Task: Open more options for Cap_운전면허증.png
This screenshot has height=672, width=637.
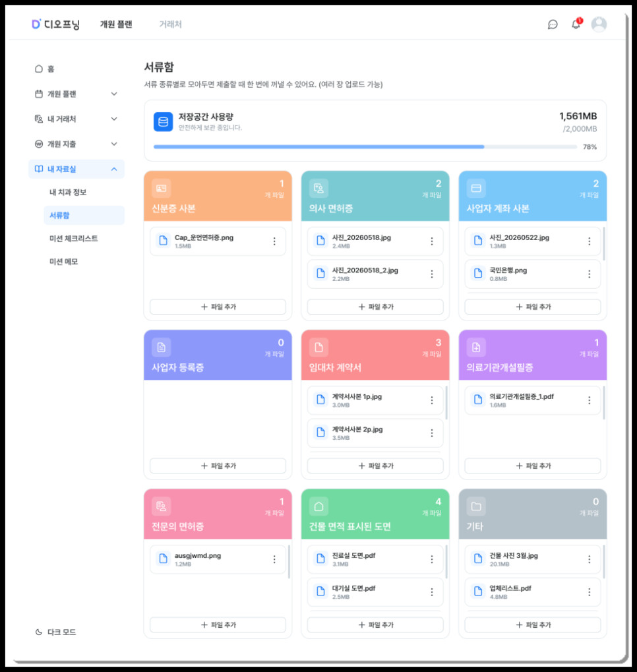Action: click(x=274, y=241)
